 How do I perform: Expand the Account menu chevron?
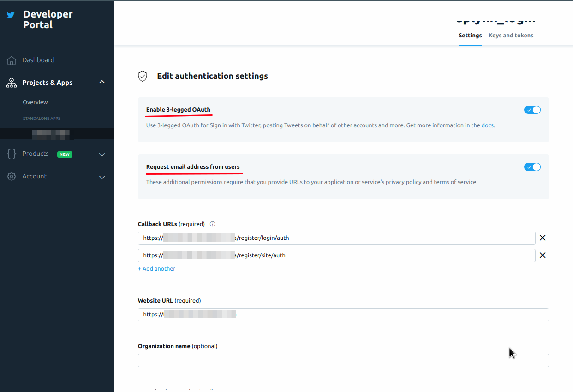(x=102, y=177)
